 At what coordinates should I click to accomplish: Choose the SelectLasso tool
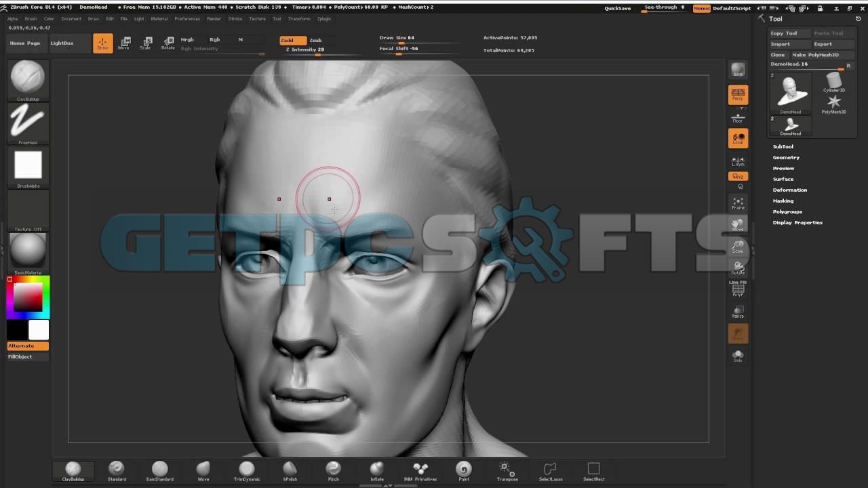tap(551, 470)
